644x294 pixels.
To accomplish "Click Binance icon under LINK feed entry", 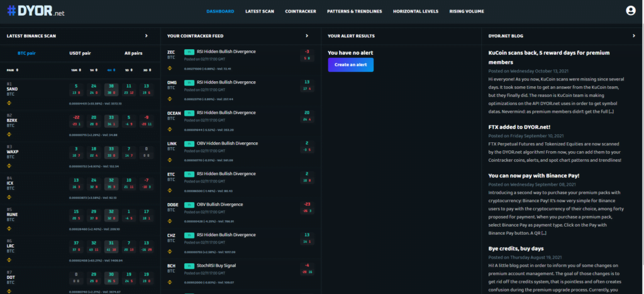I will point(170,160).
